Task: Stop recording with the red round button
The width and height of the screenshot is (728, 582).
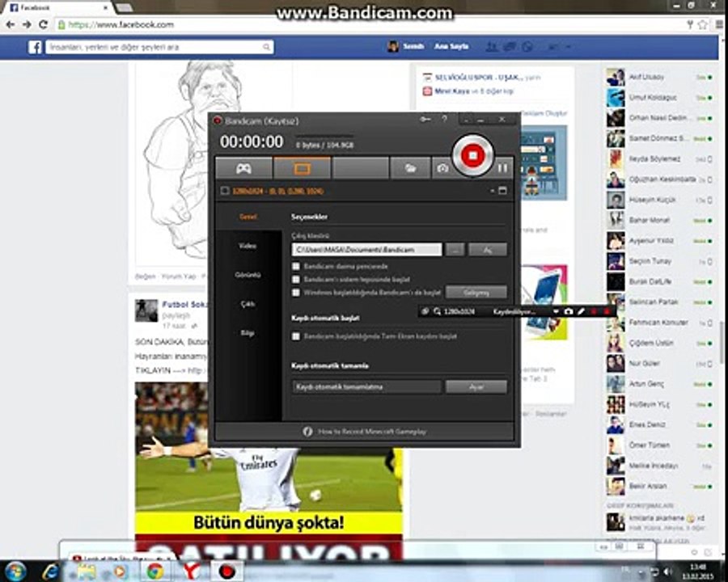Action: [472, 155]
